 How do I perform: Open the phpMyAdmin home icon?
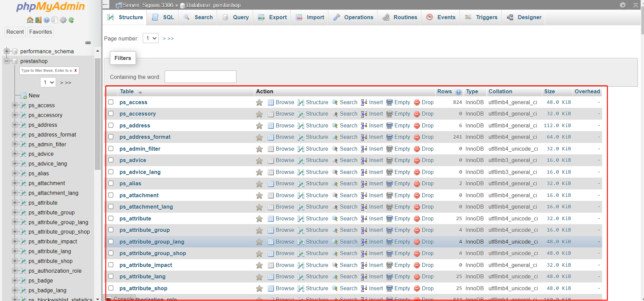pyautogui.click(x=30, y=20)
